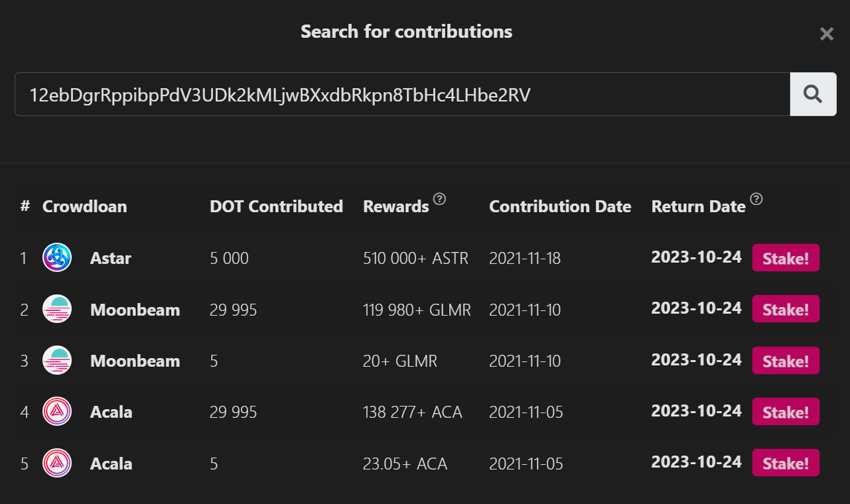Viewport: 850px width, 504px height.
Task: Click Stake! for the 29 995 DOT Moonbeam row
Action: tap(786, 309)
